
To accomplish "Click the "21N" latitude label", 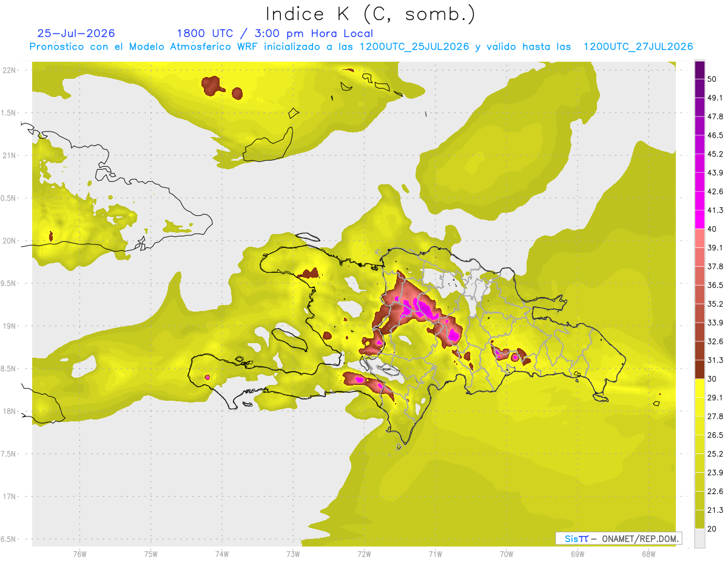I will point(9,155).
